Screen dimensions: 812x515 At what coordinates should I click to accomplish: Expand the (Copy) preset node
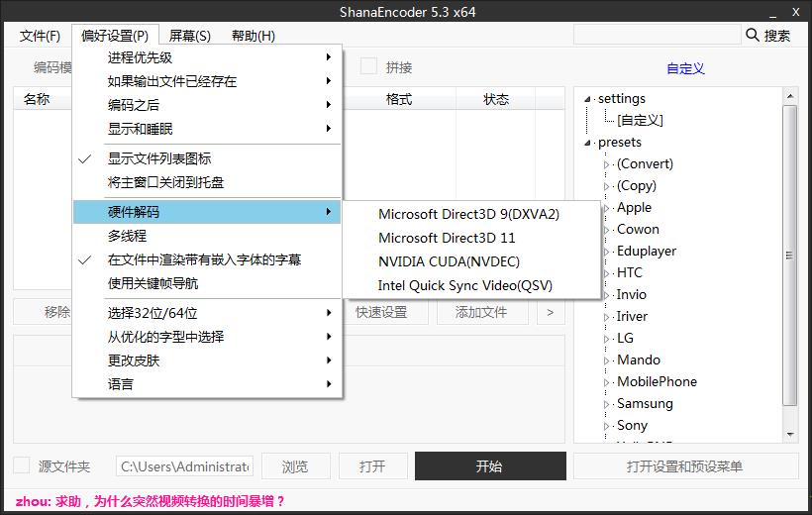click(606, 186)
